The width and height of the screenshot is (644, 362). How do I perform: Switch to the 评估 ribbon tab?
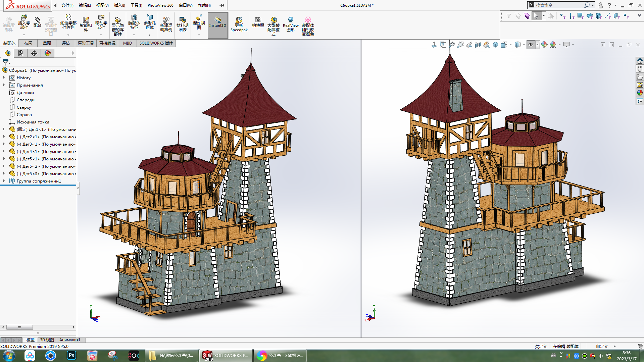(x=65, y=43)
